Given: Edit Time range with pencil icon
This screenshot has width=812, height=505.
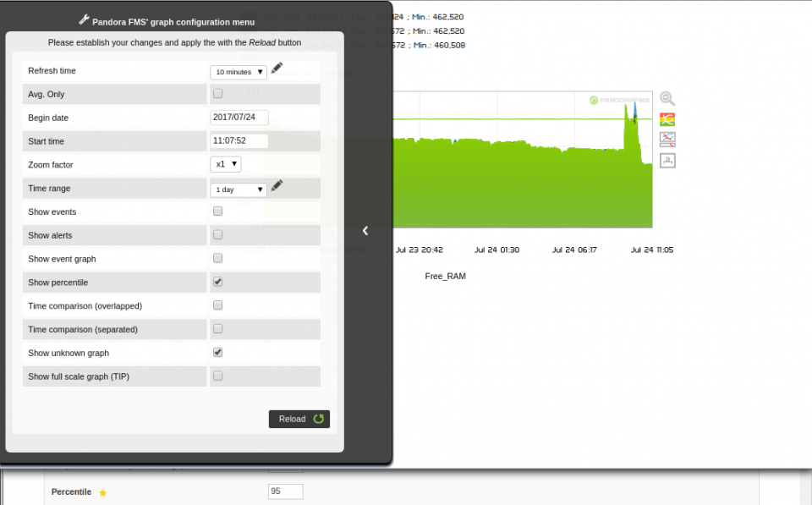Looking at the screenshot, I should 277,185.
